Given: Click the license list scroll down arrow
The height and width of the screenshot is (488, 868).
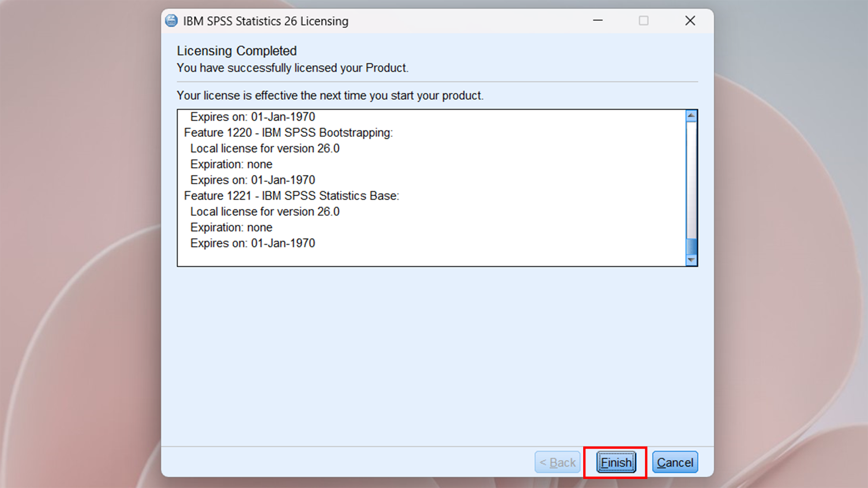Looking at the screenshot, I should 691,260.
